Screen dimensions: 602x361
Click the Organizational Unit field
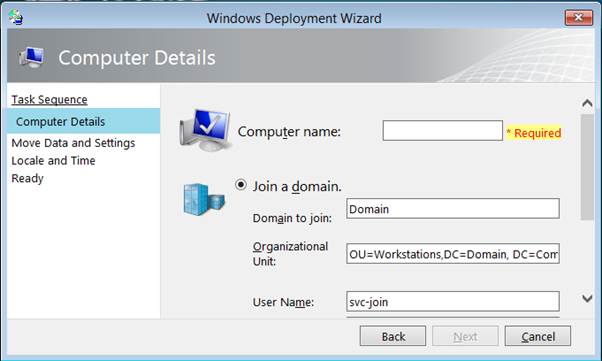(453, 253)
